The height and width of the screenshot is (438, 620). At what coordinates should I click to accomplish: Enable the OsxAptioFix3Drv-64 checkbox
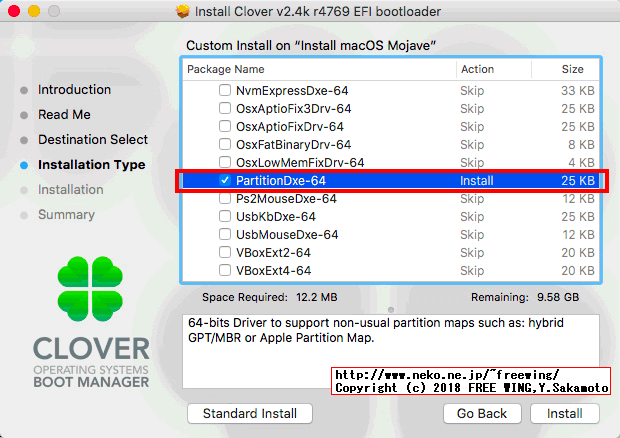coord(225,108)
